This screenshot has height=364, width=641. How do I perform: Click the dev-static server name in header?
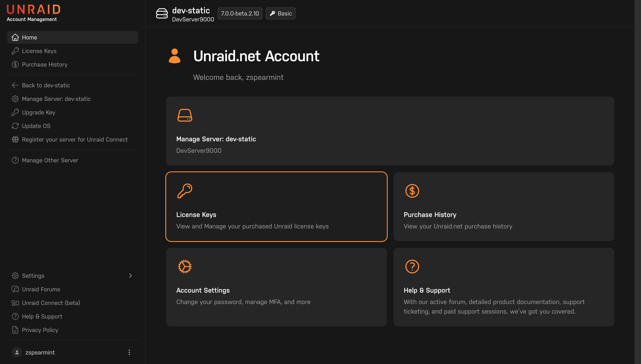point(191,10)
